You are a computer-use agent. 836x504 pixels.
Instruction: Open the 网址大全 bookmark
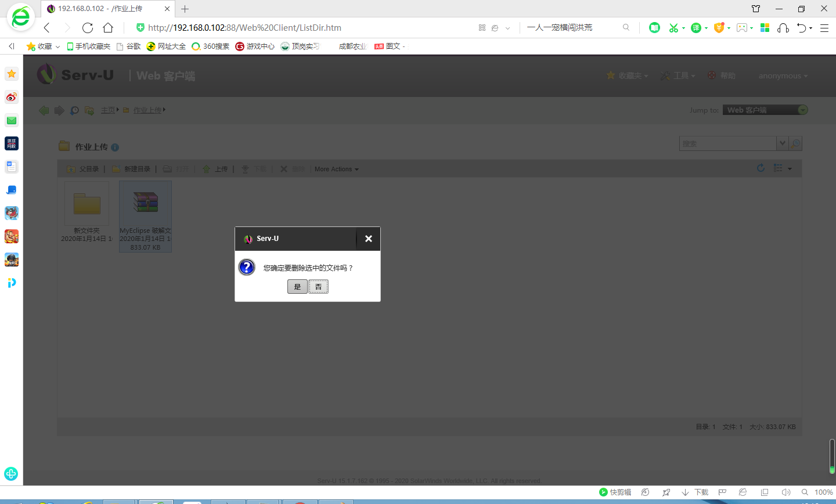click(166, 46)
